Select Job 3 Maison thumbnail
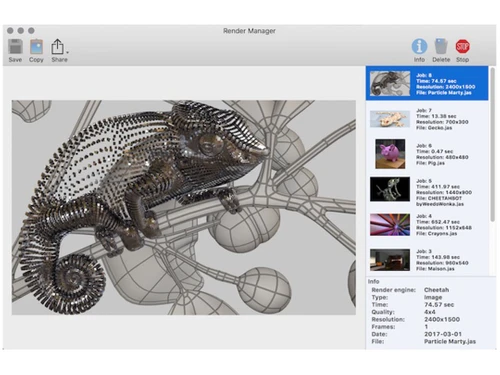500x375 pixels. click(390, 260)
